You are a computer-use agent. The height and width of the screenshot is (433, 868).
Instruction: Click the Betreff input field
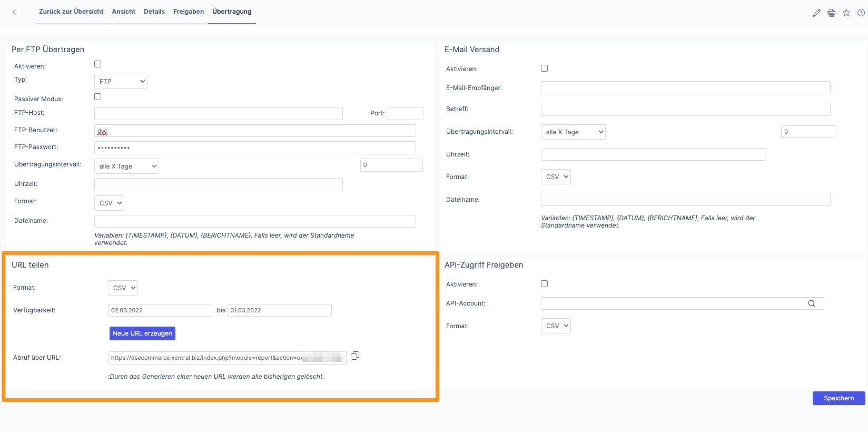686,109
